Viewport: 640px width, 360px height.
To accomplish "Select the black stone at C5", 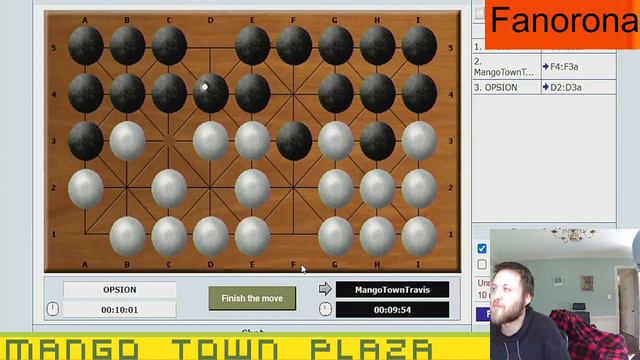I will tap(169, 46).
